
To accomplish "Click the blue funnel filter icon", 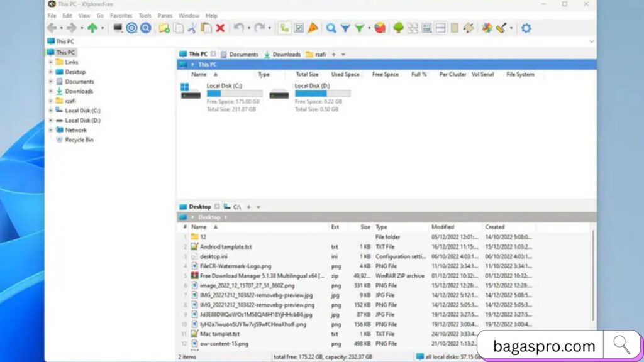I will [345, 28].
